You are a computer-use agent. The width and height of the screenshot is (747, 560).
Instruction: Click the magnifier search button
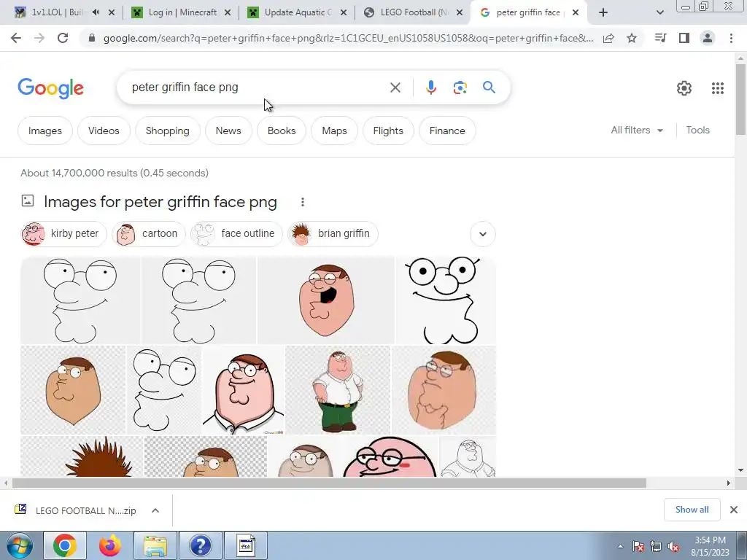coord(489,87)
